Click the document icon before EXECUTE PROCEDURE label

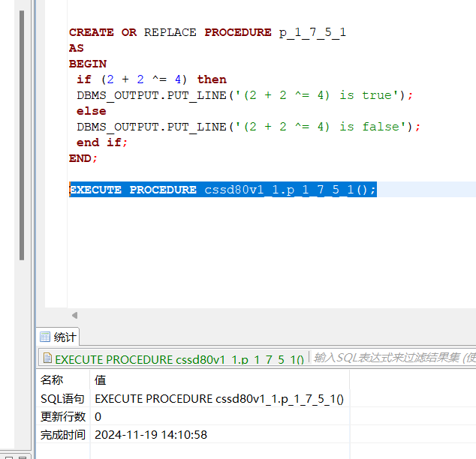pyautogui.click(x=47, y=358)
